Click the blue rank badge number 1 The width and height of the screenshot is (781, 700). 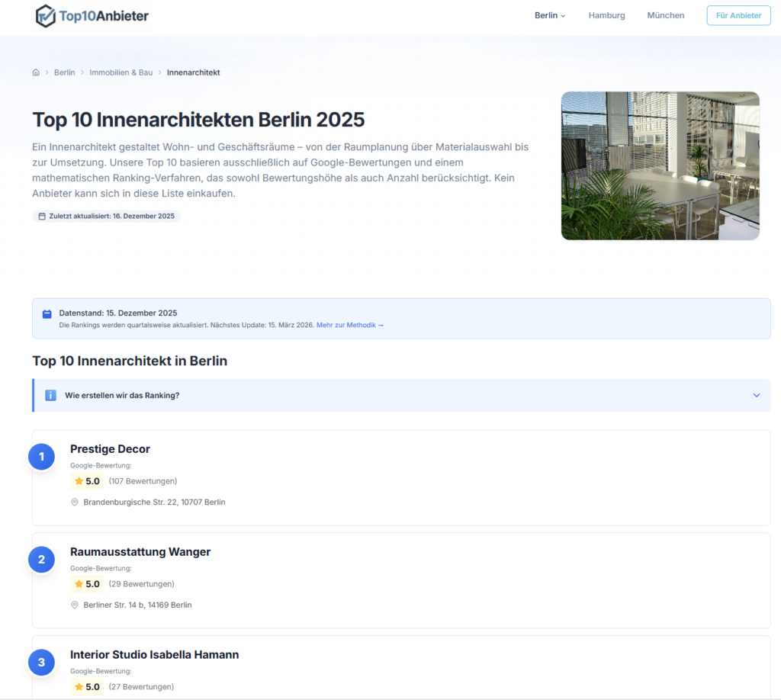tap(41, 456)
